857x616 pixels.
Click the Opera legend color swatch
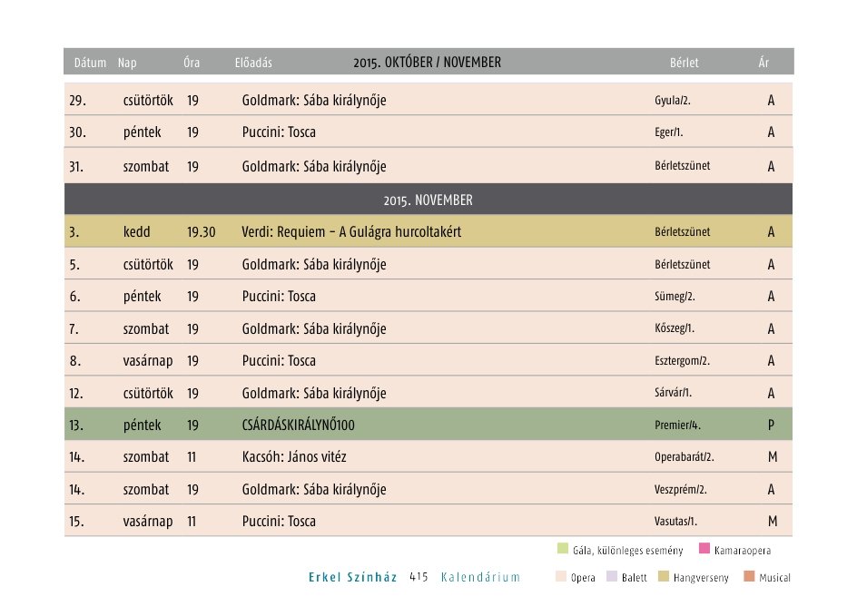(561, 576)
